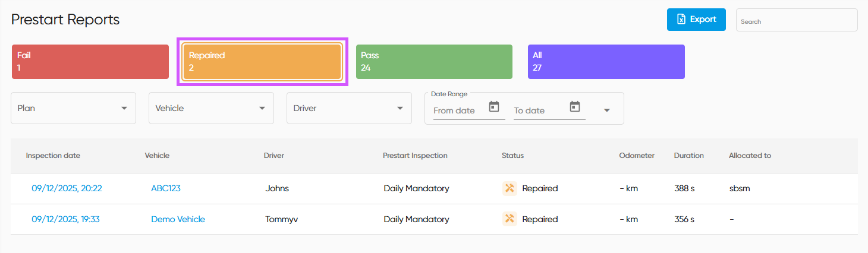Open the To date calendar icon
868x253 pixels.
click(574, 107)
